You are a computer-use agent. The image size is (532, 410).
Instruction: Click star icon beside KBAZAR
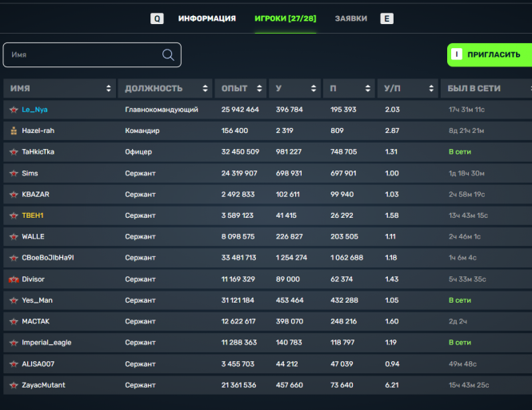pyautogui.click(x=14, y=195)
